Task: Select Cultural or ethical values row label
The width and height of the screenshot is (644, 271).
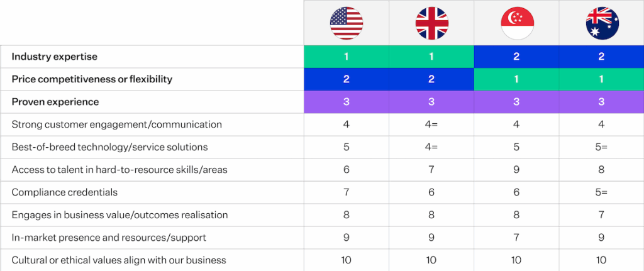Action: [119, 260]
